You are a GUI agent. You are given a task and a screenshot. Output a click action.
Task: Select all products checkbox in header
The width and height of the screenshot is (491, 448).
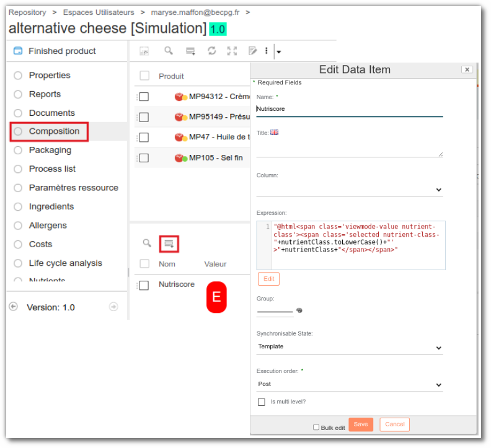[x=144, y=76]
